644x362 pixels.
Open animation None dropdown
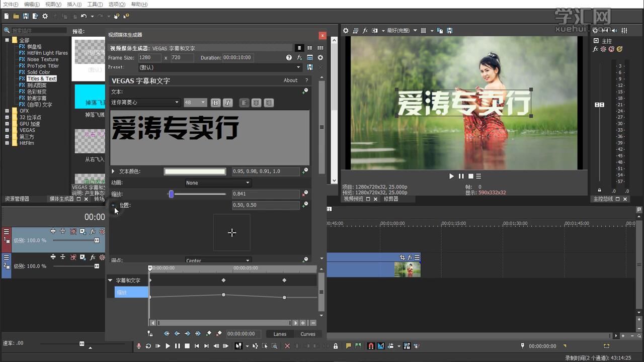pos(217,183)
